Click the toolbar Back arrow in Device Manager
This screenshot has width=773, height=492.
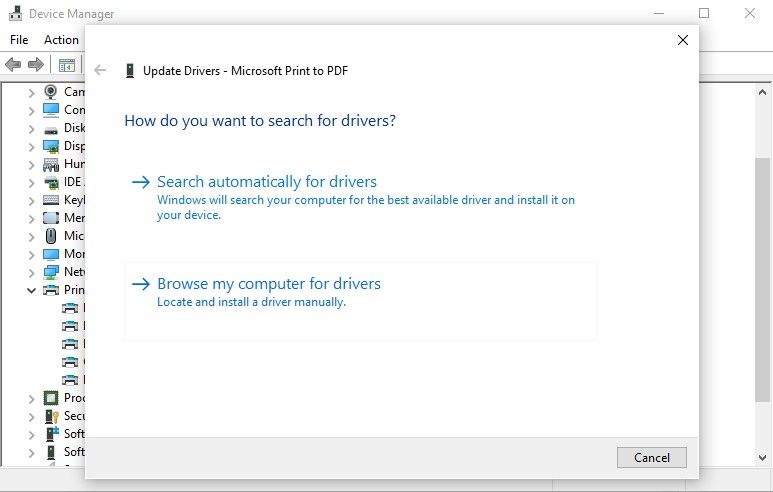(13, 65)
